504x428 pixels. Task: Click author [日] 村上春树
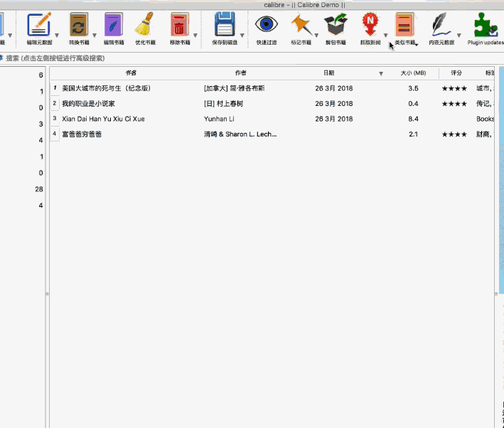click(x=223, y=104)
